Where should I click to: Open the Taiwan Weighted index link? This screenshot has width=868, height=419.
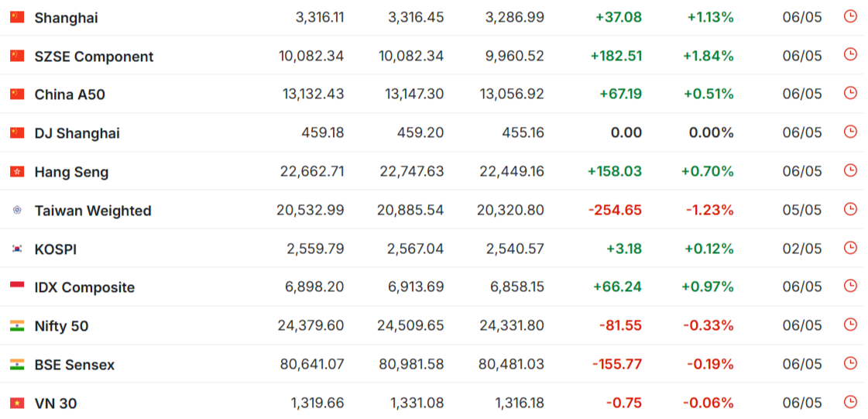(93, 211)
